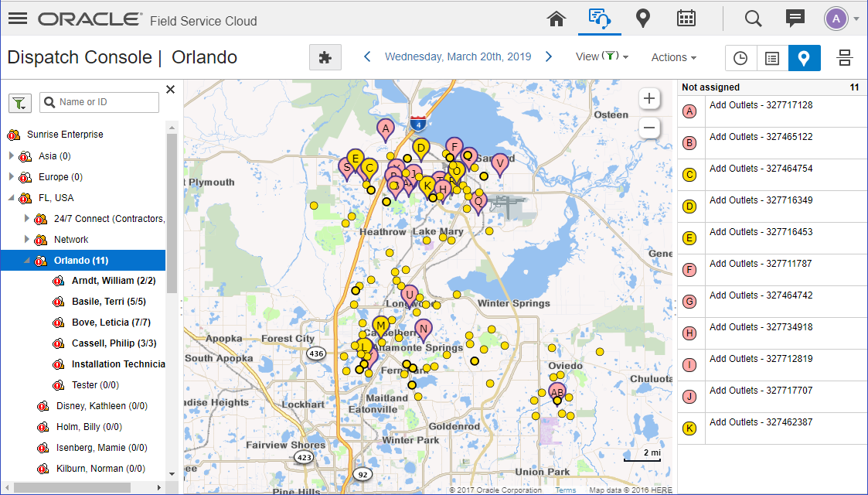868x495 pixels.
Task: Click map pin M near Casselberry
Action: point(380,326)
